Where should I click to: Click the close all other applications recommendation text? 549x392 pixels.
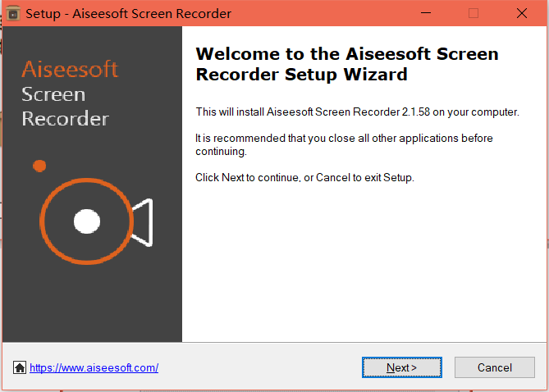[344, 144]
